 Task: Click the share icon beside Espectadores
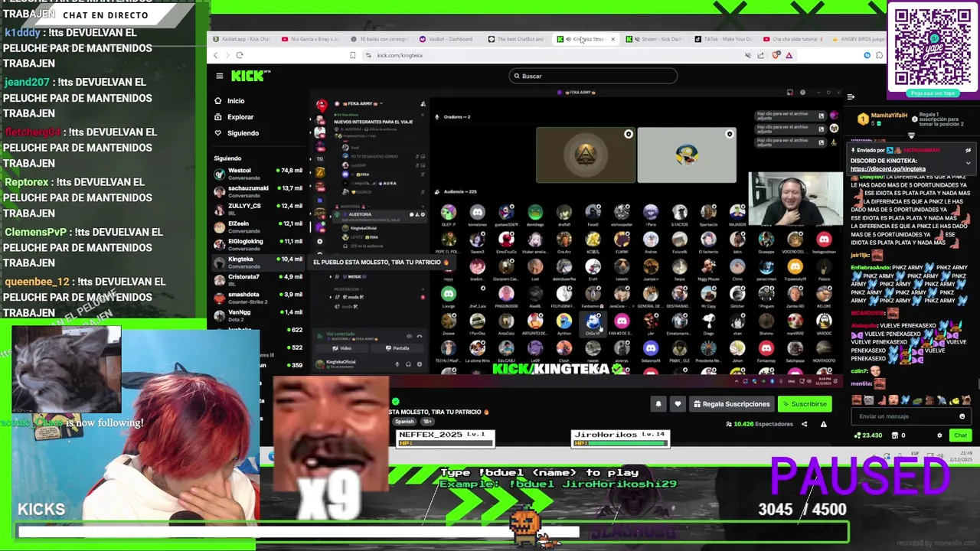(x=804, y=424)
